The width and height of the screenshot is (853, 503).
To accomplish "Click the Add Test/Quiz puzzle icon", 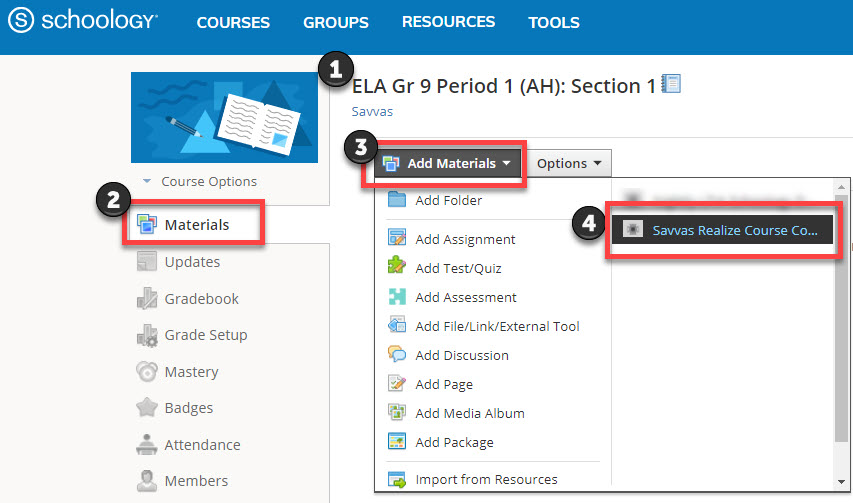I will click(x=397, y=265).
